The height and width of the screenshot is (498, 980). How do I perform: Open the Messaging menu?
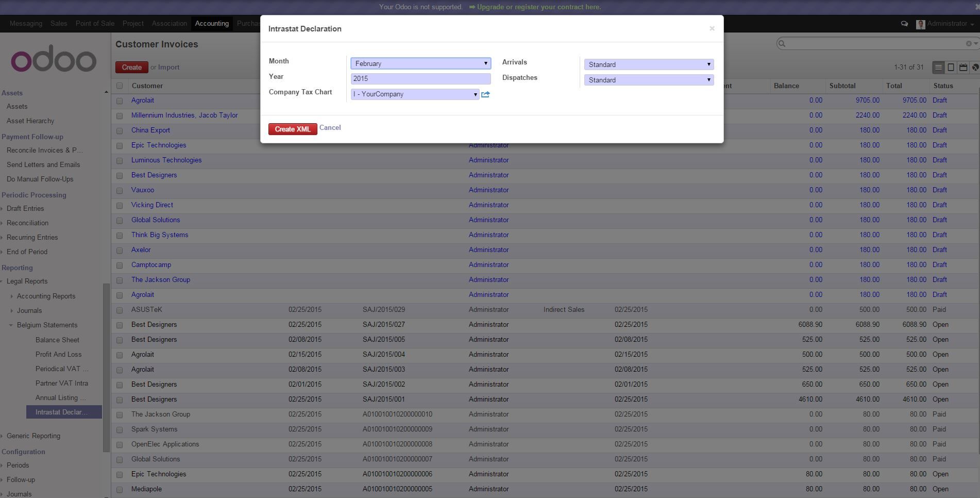26,23
